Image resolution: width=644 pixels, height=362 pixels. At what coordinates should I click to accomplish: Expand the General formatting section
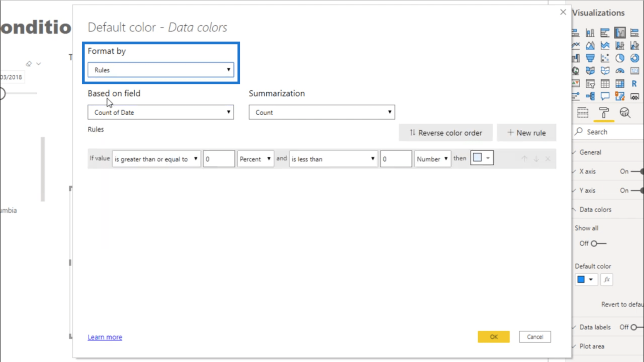pos(590,152)
